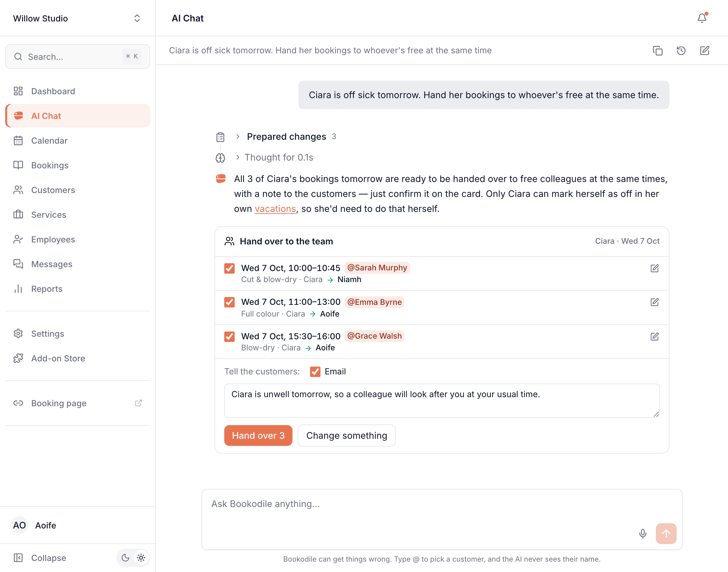Click the microphone voice input icon
The width and height of the screenshot is (728, 572).
pos(643,533)
